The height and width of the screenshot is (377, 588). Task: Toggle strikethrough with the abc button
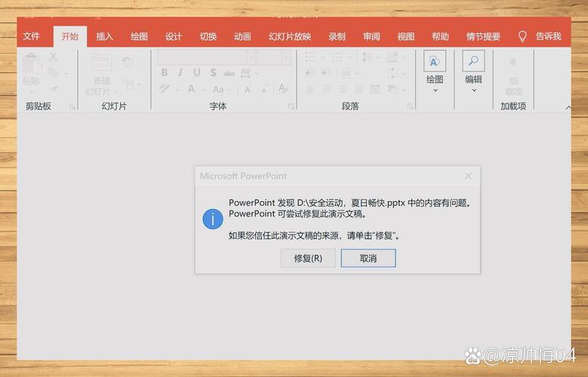click(x=229, y=73)
